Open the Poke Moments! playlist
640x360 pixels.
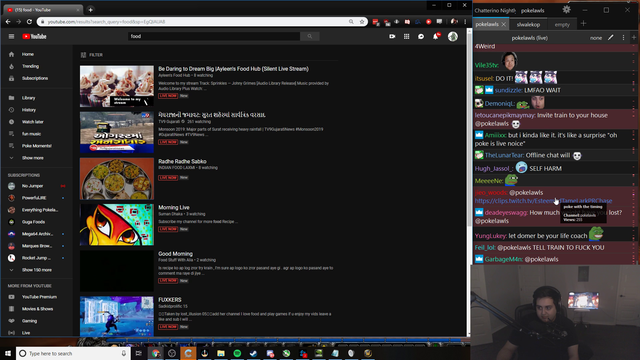point(37,146)
